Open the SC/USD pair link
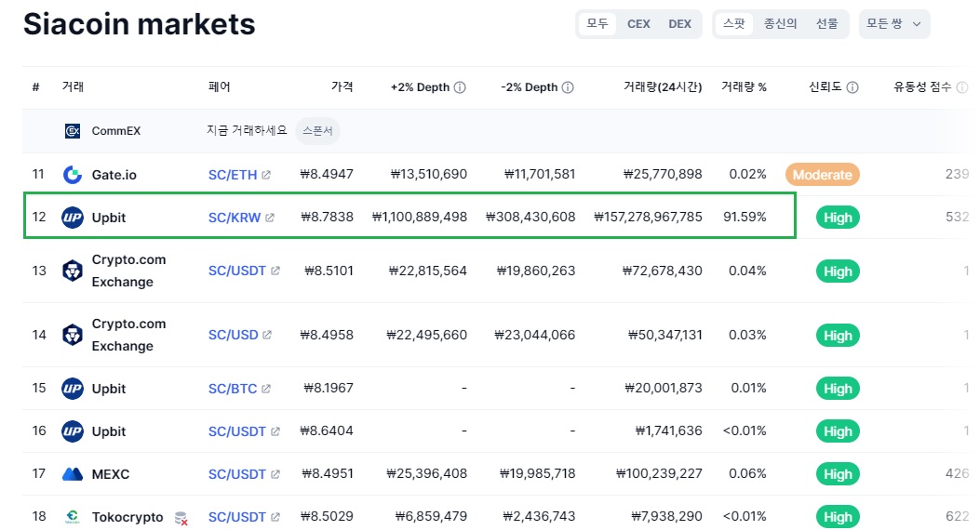 (x=233, y=335)
